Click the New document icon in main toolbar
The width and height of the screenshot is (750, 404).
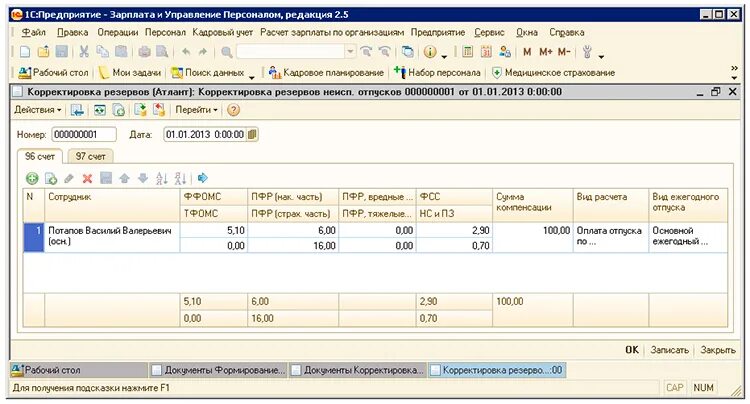pyautogui.click(x=24, y=52)
